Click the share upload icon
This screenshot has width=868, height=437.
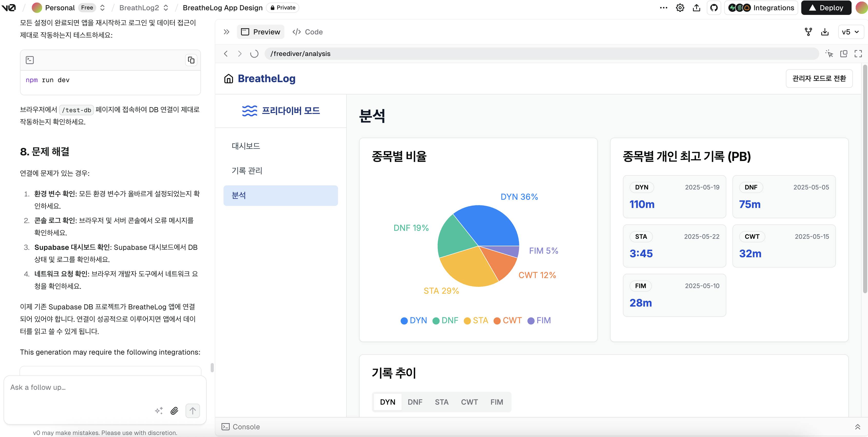(x=697, y=8)
